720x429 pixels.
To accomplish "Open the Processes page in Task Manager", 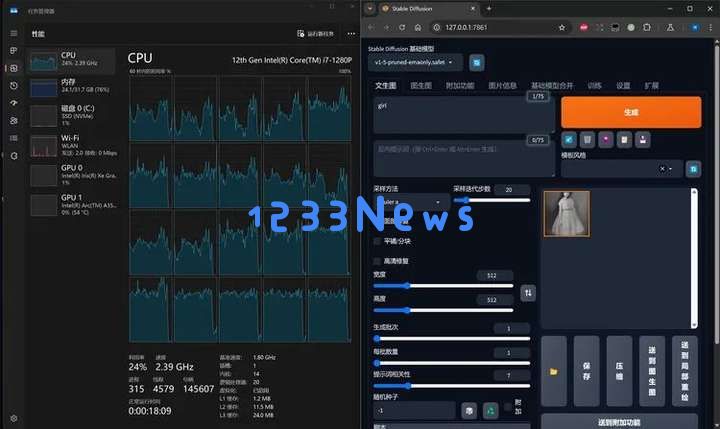I will 14,51.
